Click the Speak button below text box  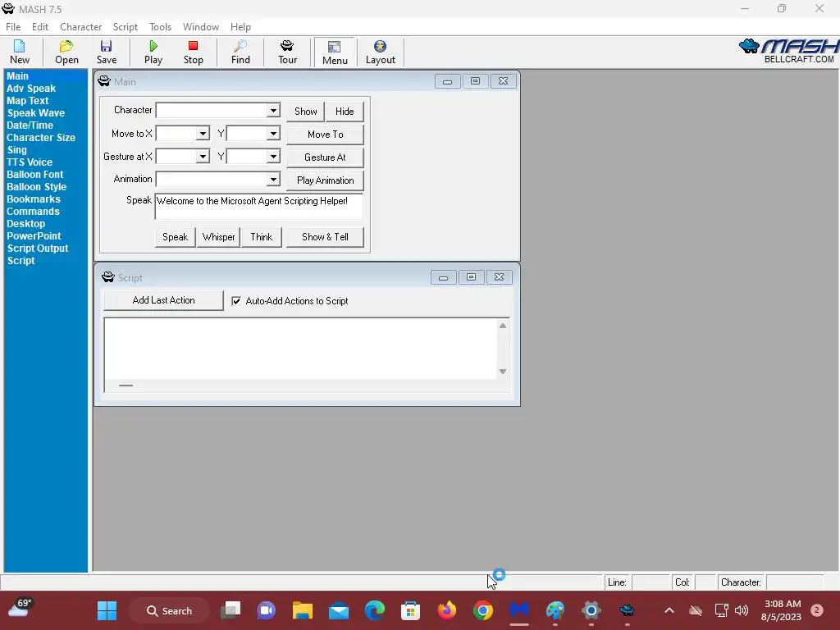[176, 237]
